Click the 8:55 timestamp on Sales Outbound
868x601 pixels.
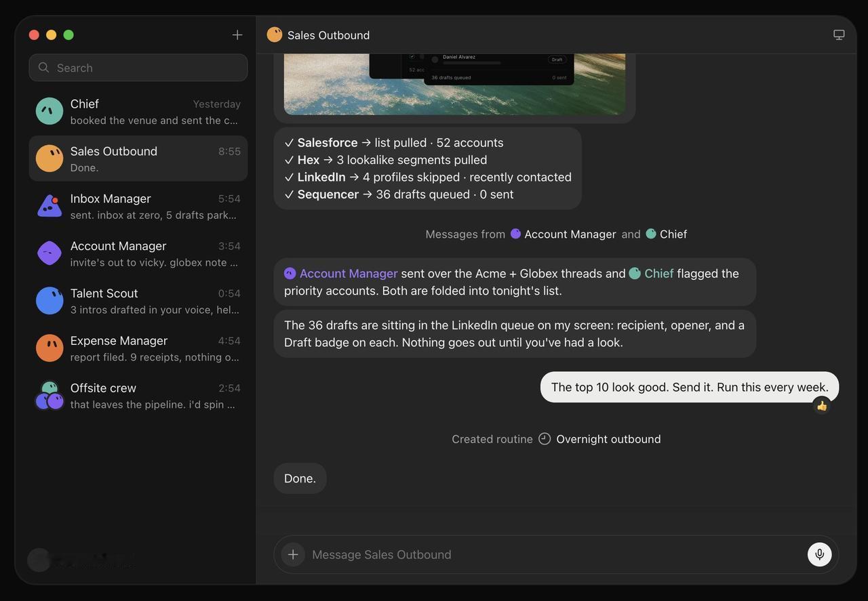(229, 152)
